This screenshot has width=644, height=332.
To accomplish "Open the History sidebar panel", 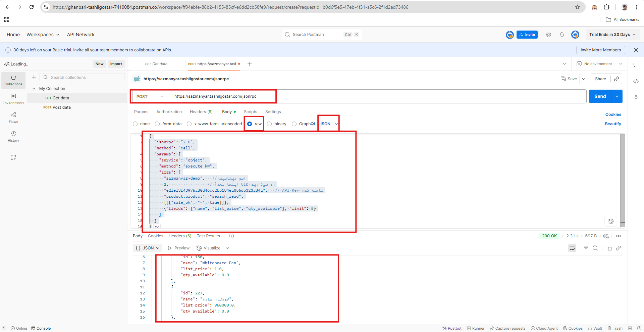I will pyautogui.click(x=13, y=137).
